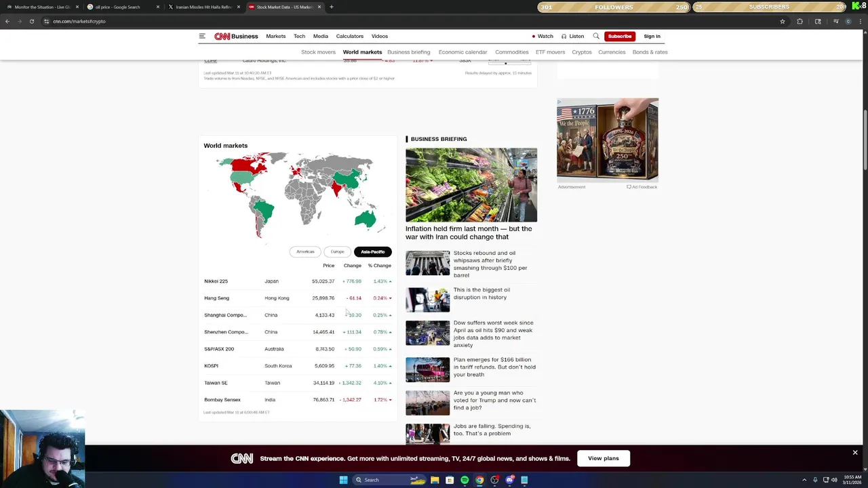
Task: Open 'This is the biggest oil disruption' article
Action: tap(482, 293)
